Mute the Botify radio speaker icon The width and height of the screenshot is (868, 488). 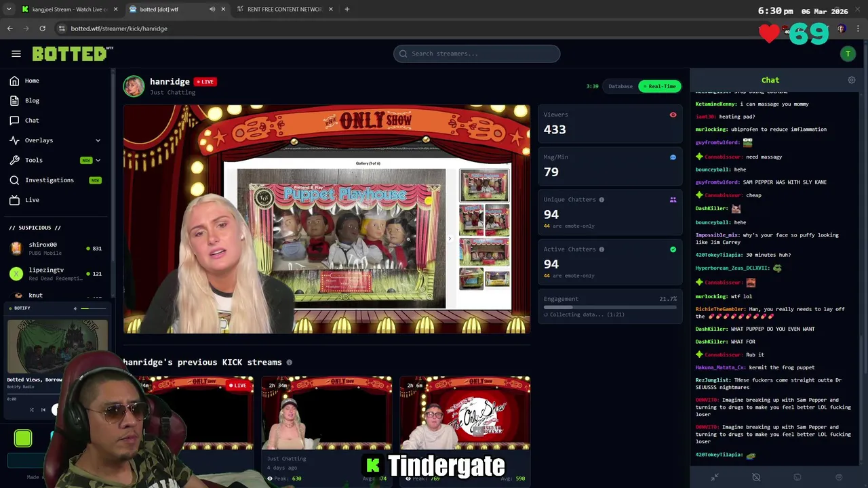(75, 308)
